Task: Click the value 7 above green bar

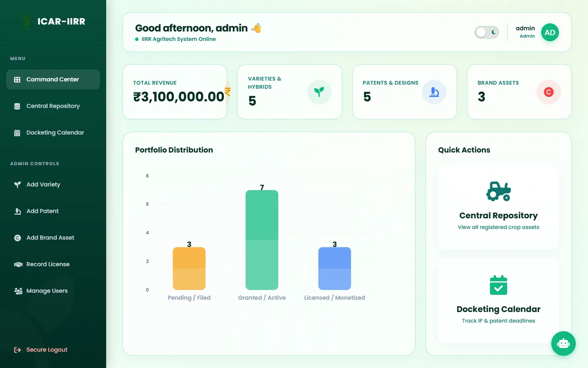Action: click(262, 188)
